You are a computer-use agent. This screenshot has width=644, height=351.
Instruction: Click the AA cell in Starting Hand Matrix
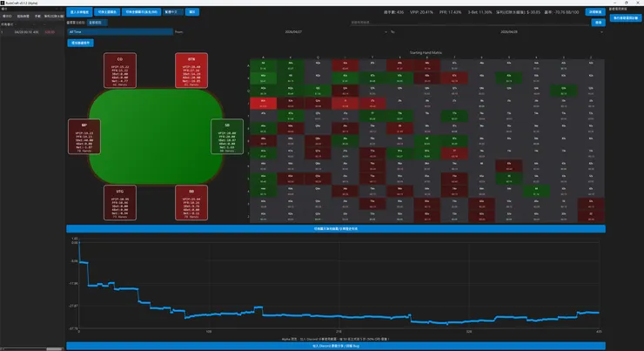[264, 65]
